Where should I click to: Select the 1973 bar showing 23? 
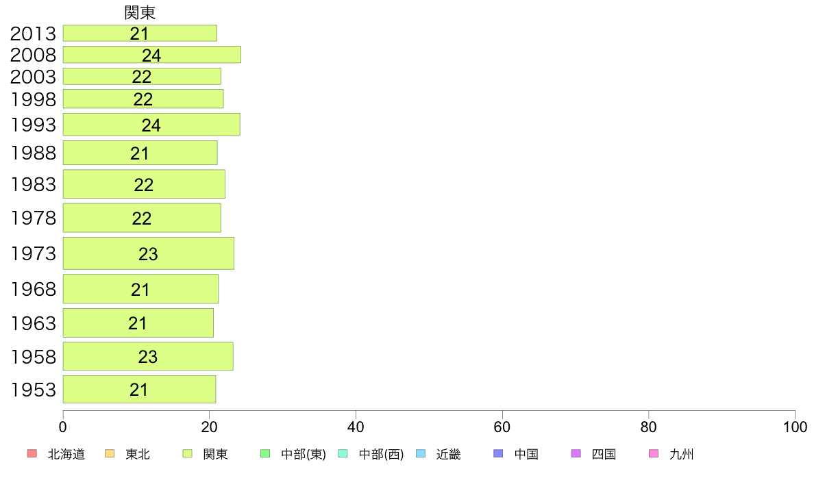click(149, 253)
